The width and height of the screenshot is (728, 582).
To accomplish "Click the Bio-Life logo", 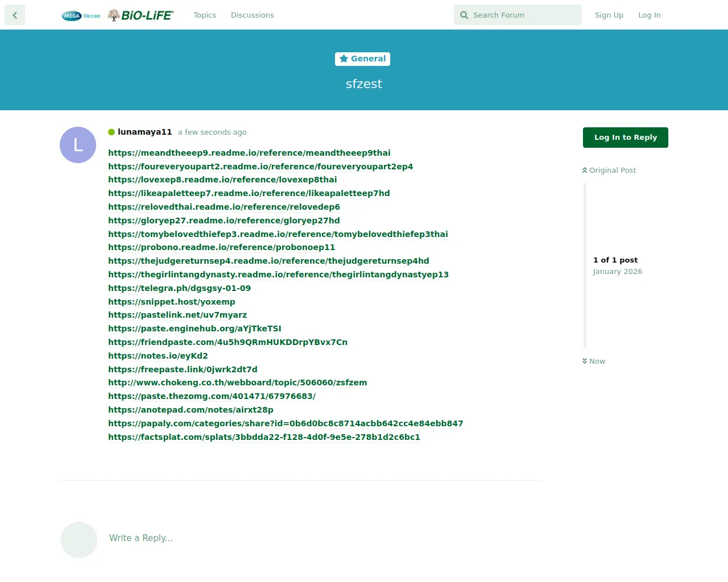I will point(141,15).
